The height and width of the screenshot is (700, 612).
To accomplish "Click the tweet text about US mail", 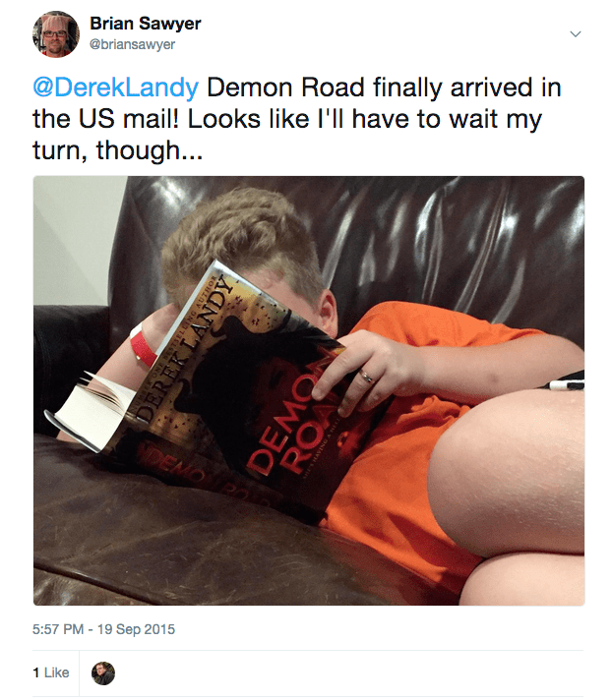I will [296, 119].
